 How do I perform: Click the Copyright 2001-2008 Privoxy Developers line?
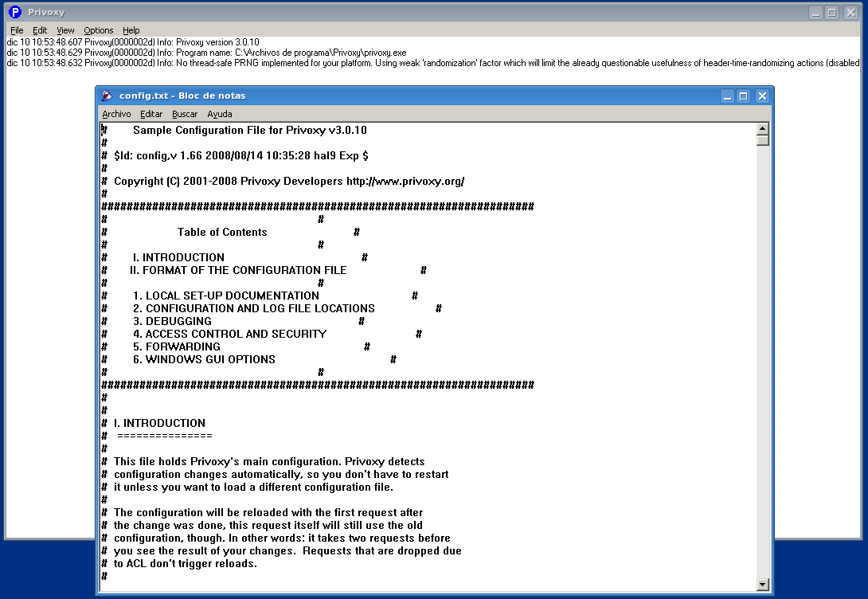click(289, 181)
